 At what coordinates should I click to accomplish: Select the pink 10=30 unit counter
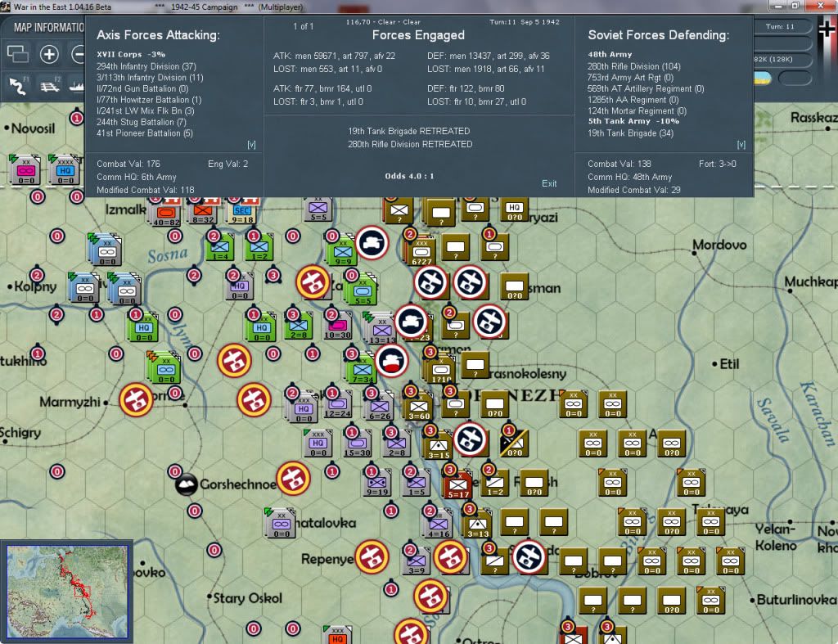click(x=338, y=327)
